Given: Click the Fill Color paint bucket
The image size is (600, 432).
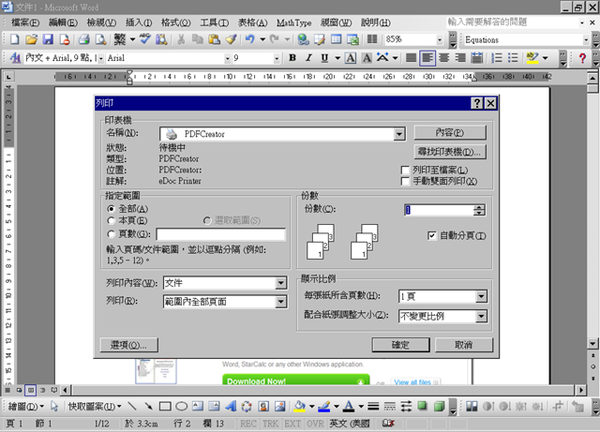Looking at the screenshot, I should pyautogui.click(x=300, y=406).
